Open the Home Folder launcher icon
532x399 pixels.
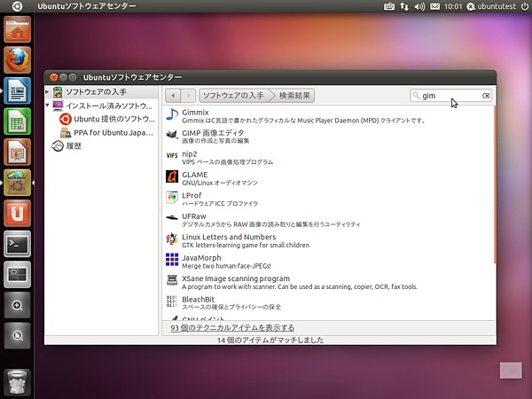click(x=18, y=29)
